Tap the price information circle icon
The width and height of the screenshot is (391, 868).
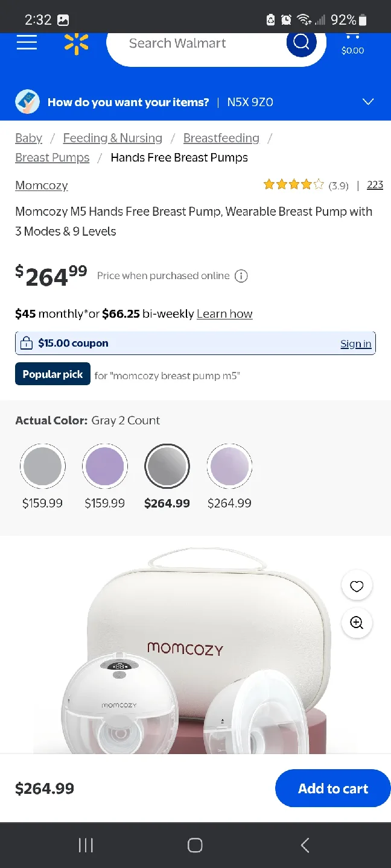tap(241, 275)
